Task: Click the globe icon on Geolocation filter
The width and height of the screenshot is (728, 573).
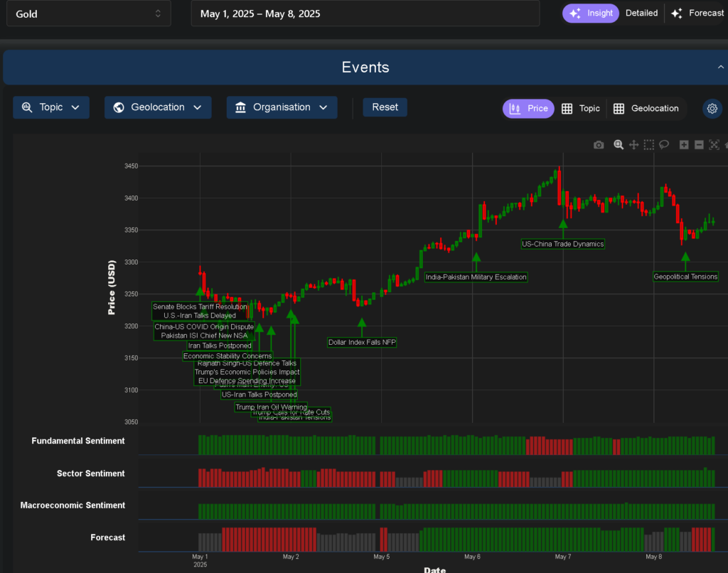Action: point(119,107)
